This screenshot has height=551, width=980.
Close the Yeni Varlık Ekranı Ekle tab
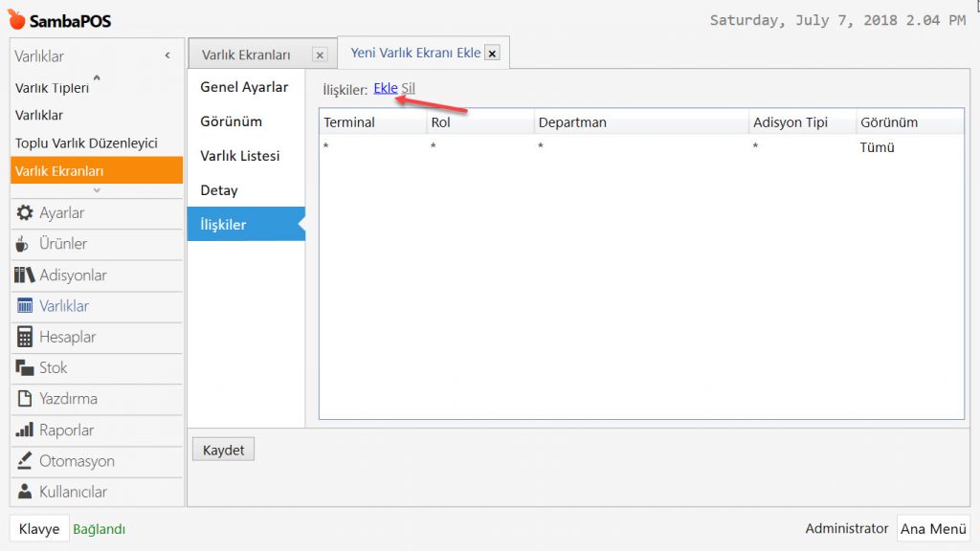pos(493,54)
